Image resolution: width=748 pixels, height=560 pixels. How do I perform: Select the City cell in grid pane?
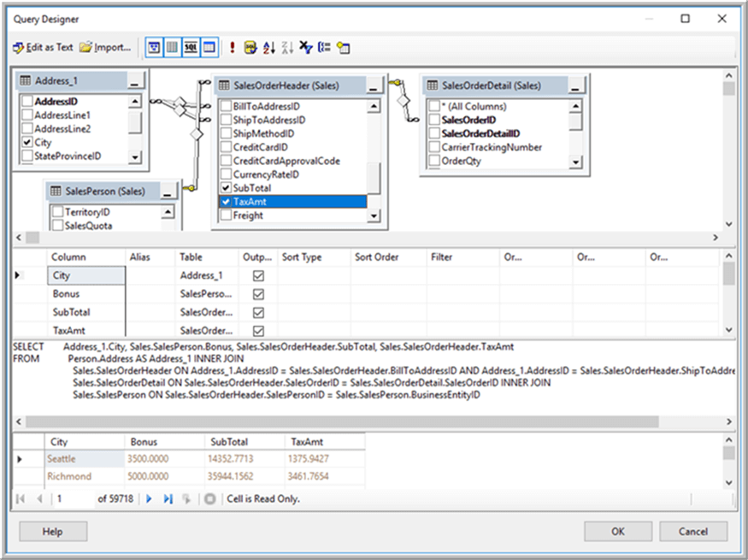[86, 275]
